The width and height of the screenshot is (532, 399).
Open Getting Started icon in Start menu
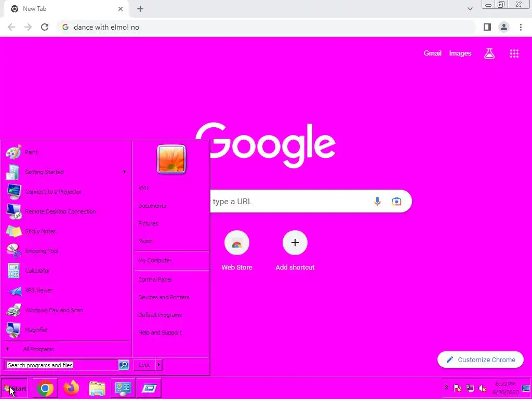[13, 172]
